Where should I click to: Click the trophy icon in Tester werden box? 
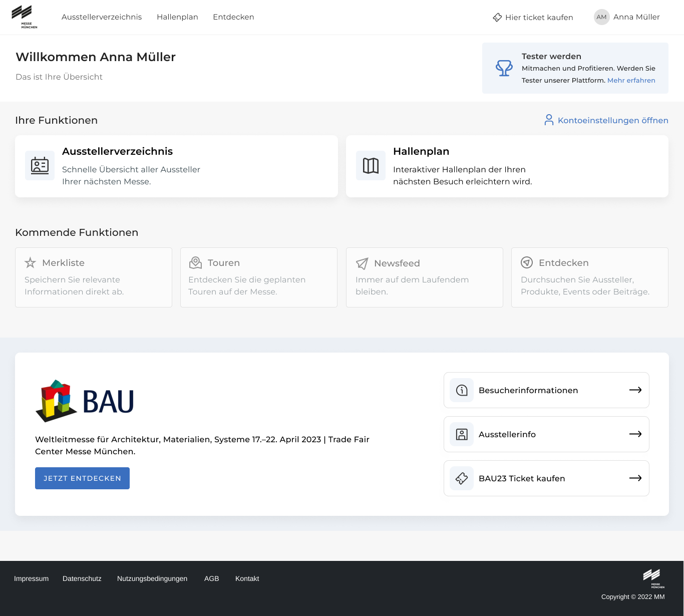[504, 68]
